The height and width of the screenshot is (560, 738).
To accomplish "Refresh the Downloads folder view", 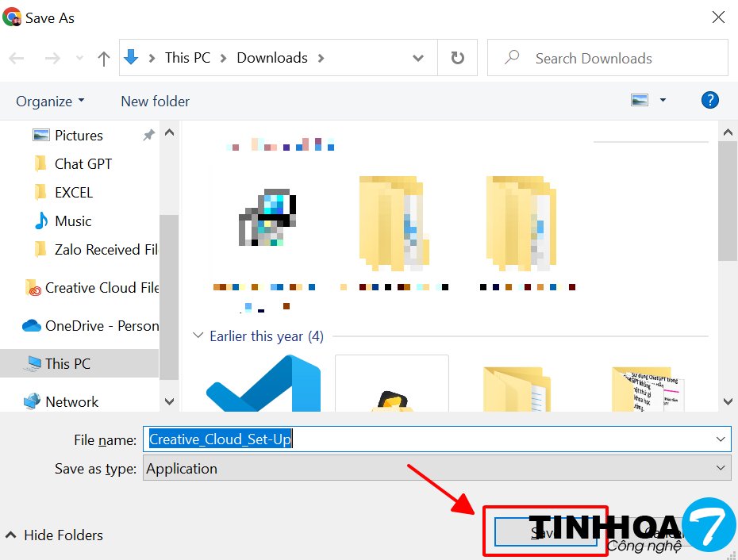I will click(x=457, y=58).
